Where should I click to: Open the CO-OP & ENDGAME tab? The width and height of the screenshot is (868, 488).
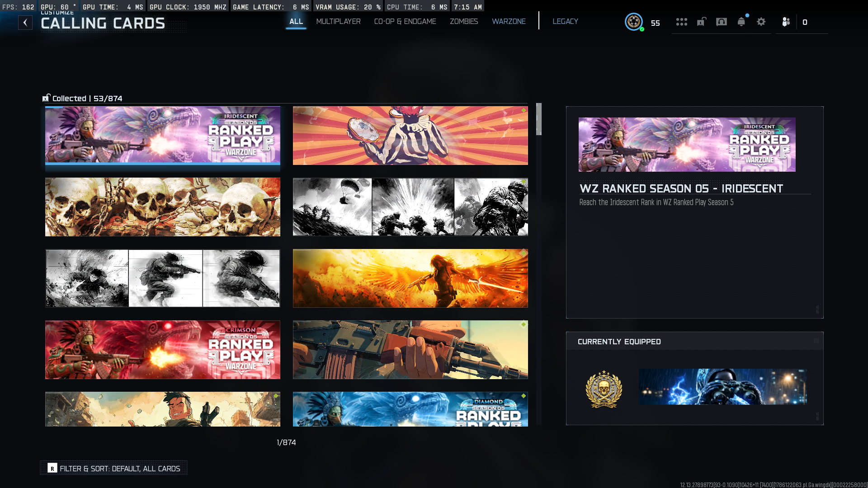(x=405, y=21)
